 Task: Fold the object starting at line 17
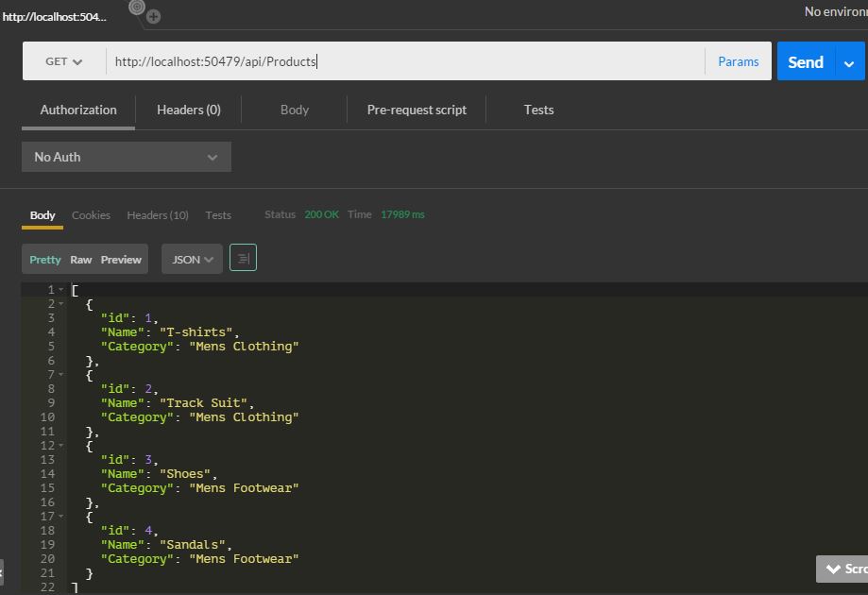61,517
